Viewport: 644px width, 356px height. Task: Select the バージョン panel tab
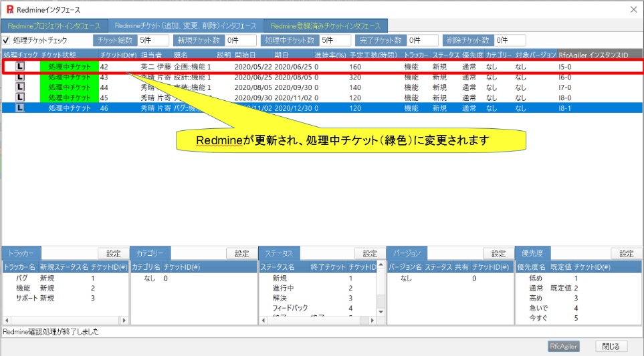coord(407,253)
